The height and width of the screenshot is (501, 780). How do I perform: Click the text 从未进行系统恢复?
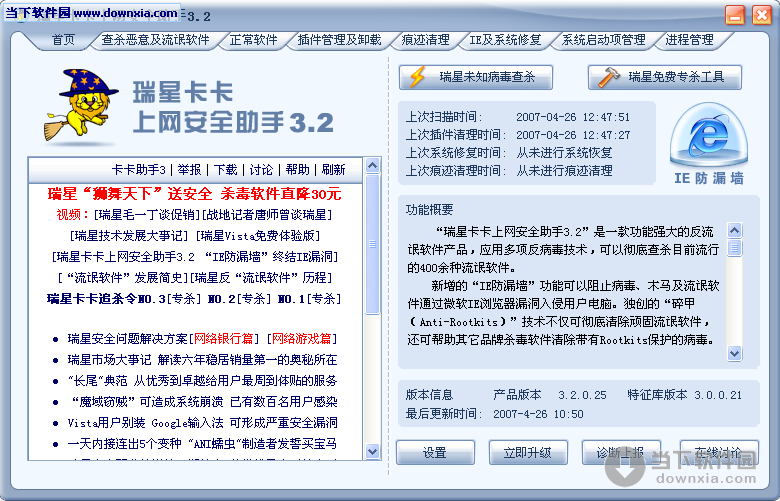click(x=564, y=153)
